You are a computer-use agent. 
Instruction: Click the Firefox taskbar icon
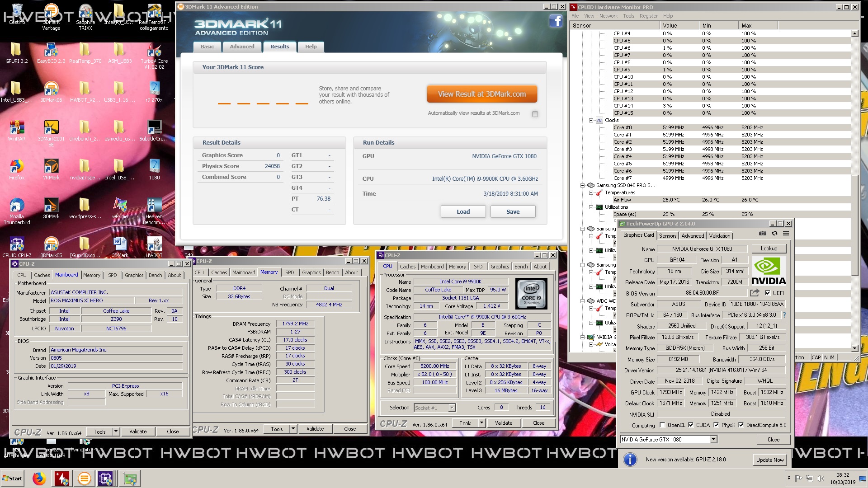(x=39, y=479)
